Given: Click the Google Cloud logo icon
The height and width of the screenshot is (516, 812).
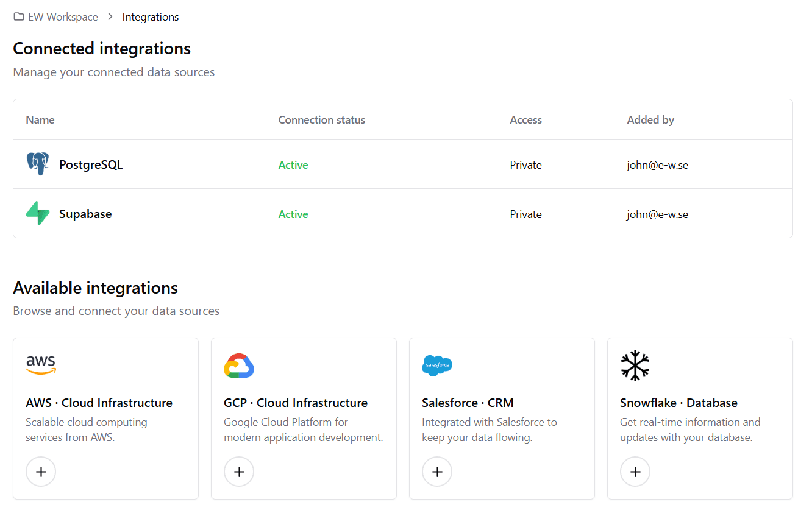Looking at the screenshot, I should pos(239,366).
